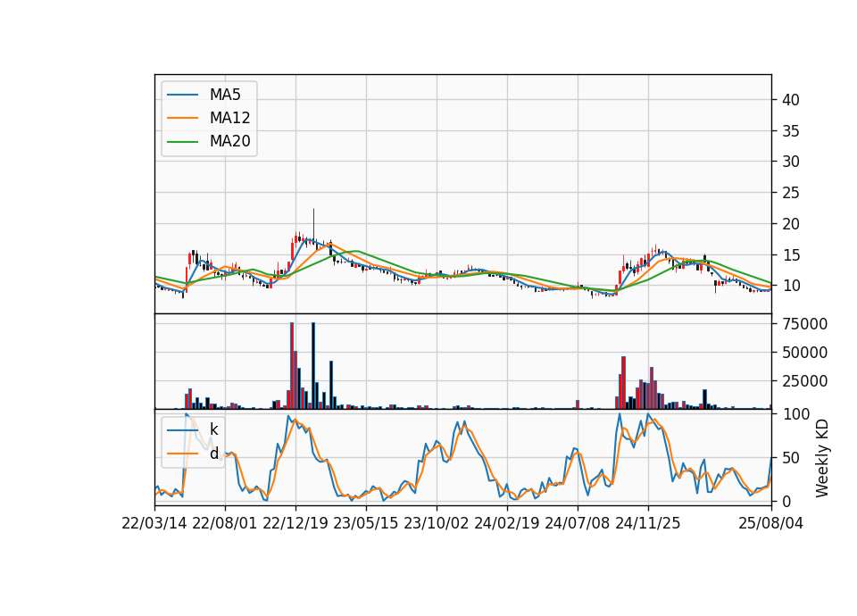Click the 24/11/25 date tick label
The height and width of the screenshot is (616, 857).
648,524
